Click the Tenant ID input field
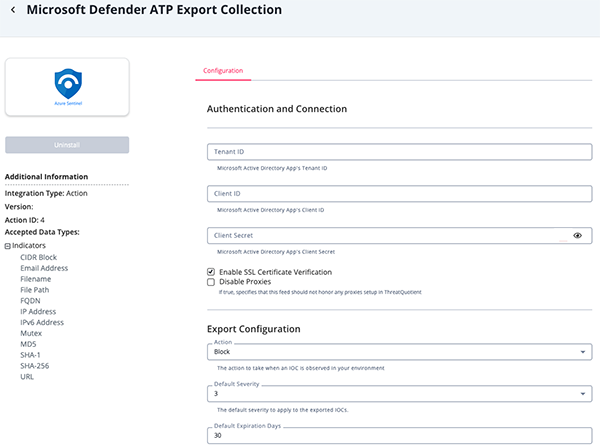600x448 pixels. (x=399, y=152)
